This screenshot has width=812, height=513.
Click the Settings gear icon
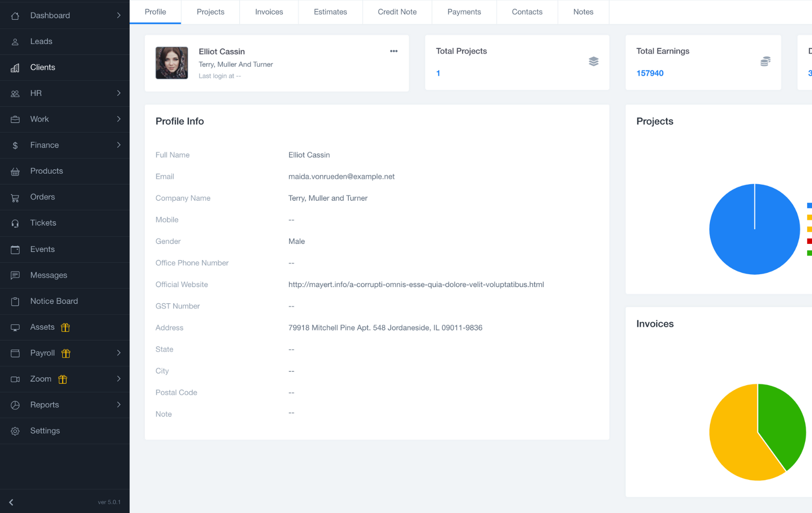coord(15,431)
